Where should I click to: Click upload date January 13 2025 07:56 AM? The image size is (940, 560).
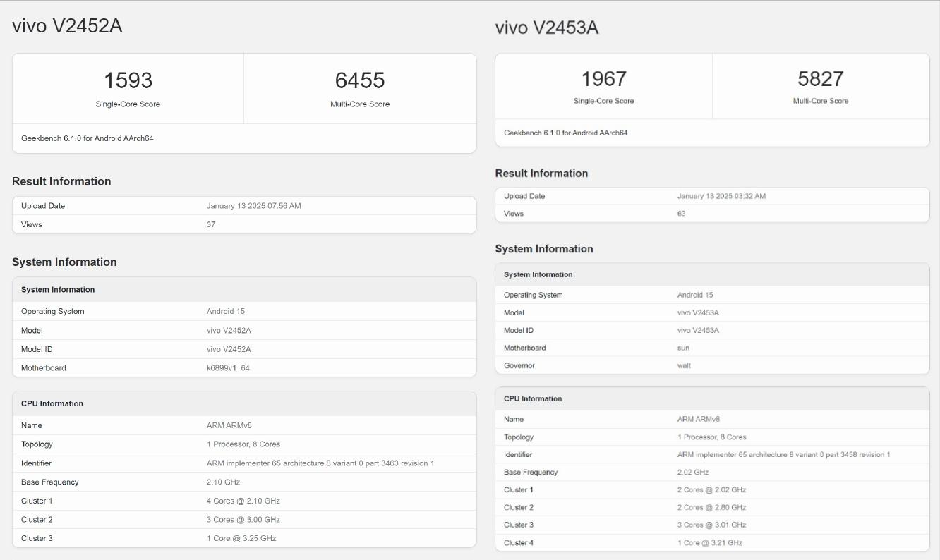pyautogui.click(x=254, y=206)
